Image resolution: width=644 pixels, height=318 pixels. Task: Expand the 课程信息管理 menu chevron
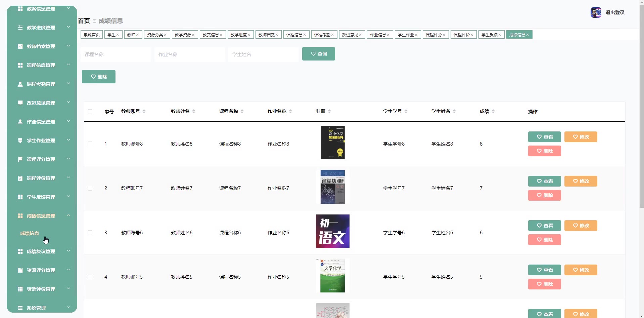68,65
